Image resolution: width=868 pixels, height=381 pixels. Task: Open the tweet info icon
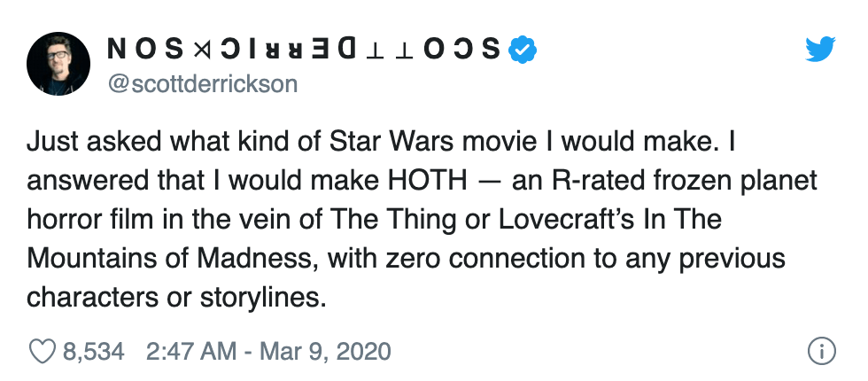(x=821, y=352)
